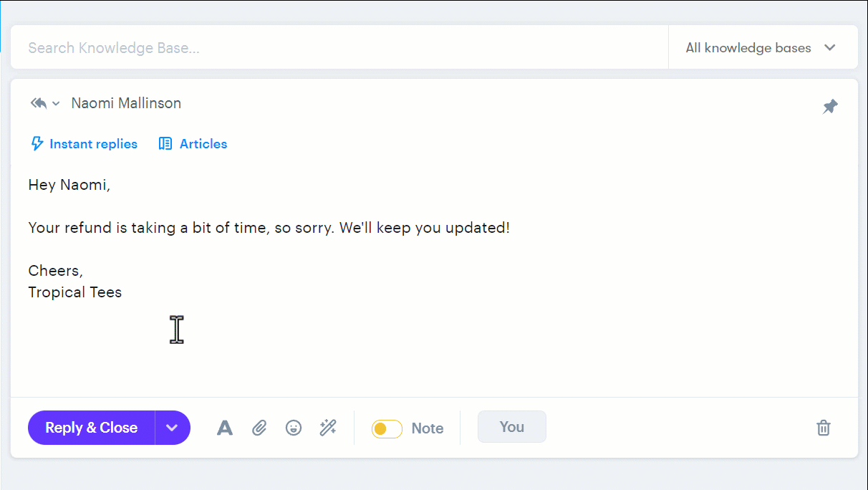Screen dimensions: 868x490
Task: Click recipient name Naomi Mallinson
Action: click(x=126, y=103)
